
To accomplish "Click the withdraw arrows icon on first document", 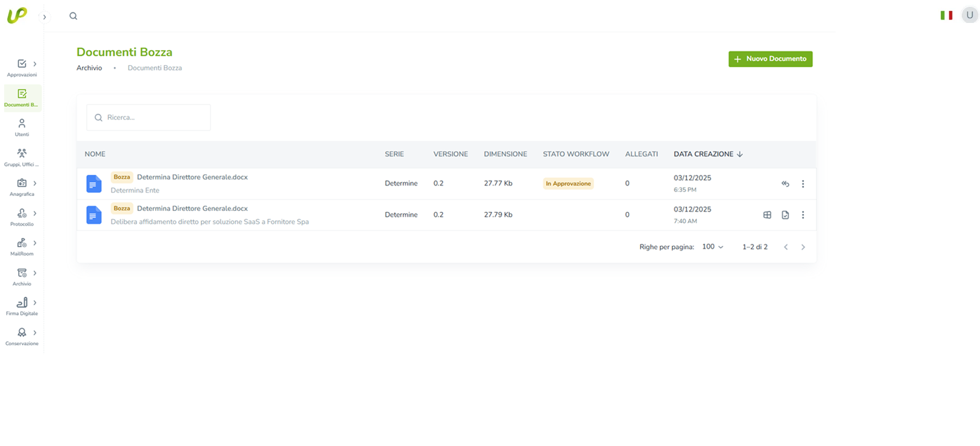I will point(785,184).
